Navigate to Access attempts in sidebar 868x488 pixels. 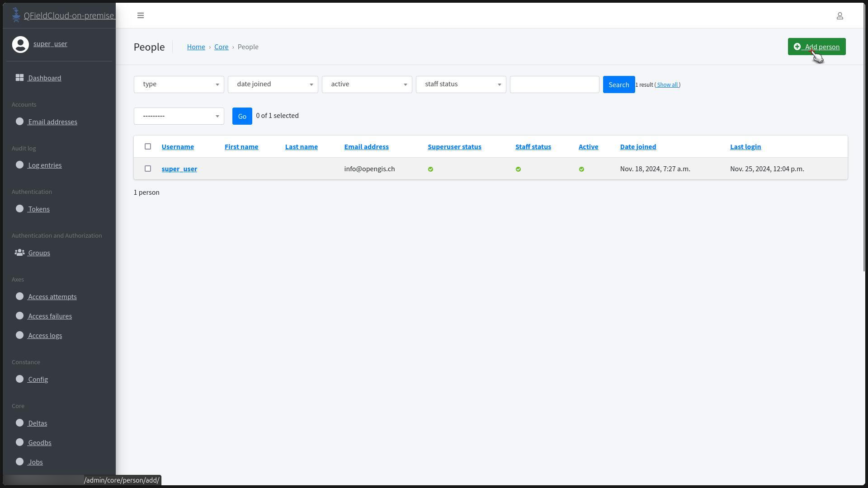click(52, 296)
